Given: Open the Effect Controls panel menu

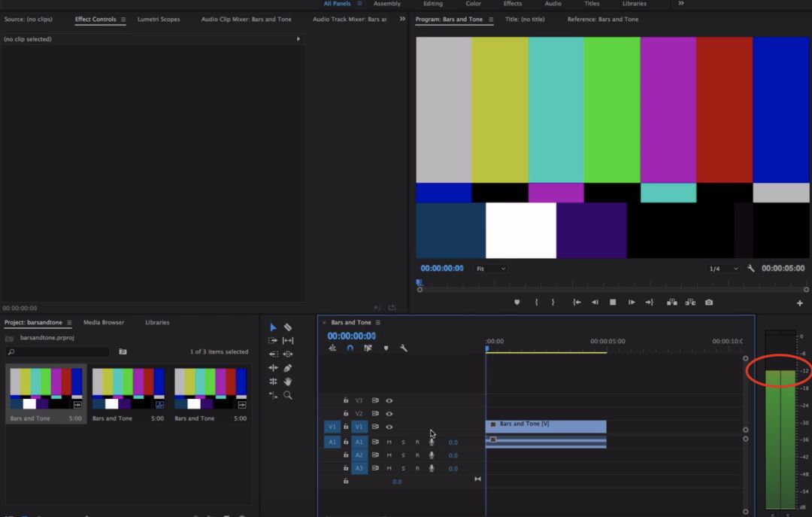Looking at the screenshot, I should click(123, 20).
